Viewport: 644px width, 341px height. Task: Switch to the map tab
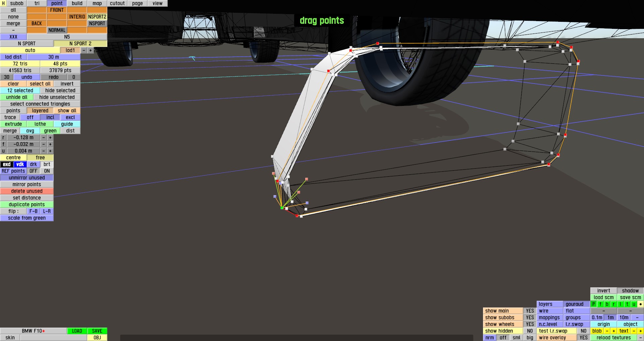(97, 3)
